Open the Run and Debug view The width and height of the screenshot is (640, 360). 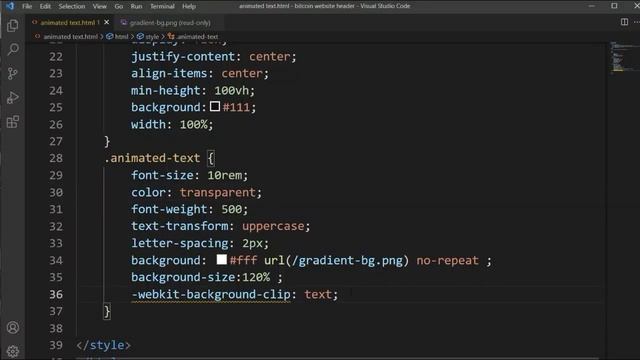point(13,98)
